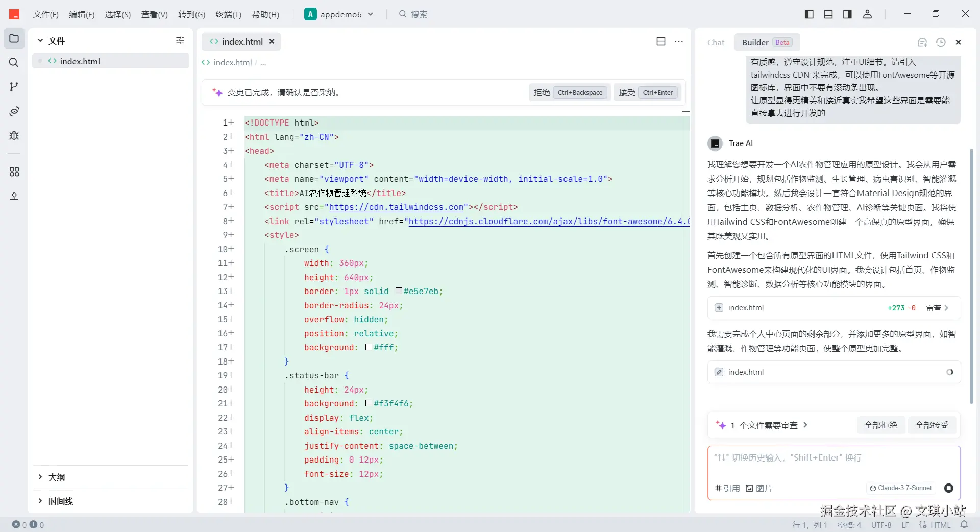Click the Trae logo icon

tap(14, 14)
